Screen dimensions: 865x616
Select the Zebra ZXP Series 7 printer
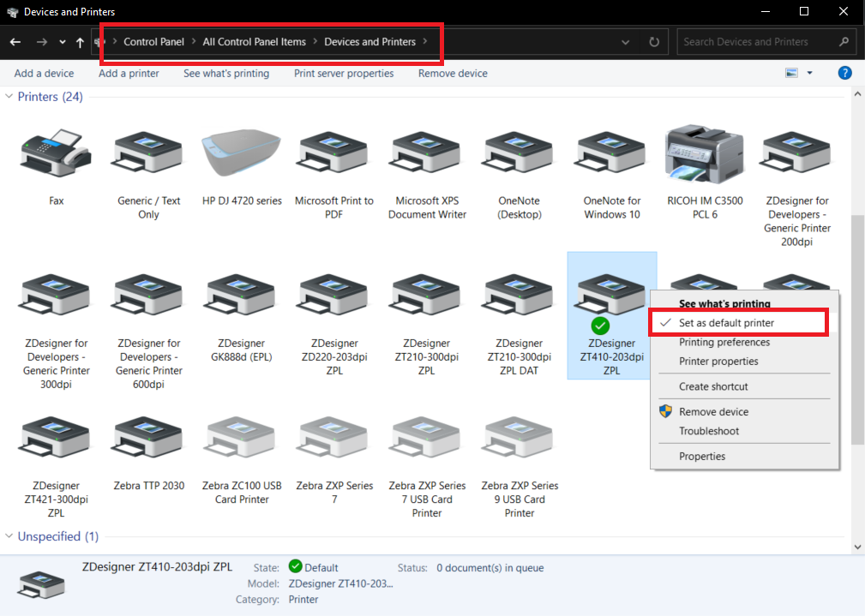coord(333,439)
